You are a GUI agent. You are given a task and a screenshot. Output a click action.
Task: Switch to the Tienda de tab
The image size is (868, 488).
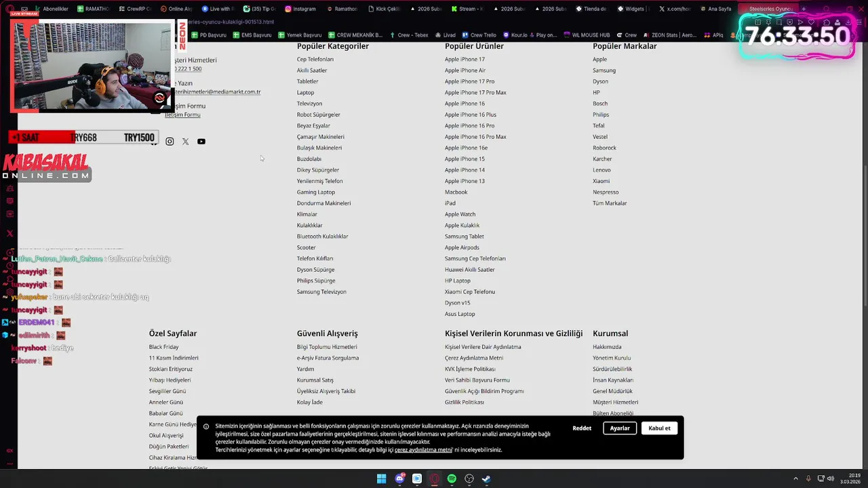click(591, 9)
